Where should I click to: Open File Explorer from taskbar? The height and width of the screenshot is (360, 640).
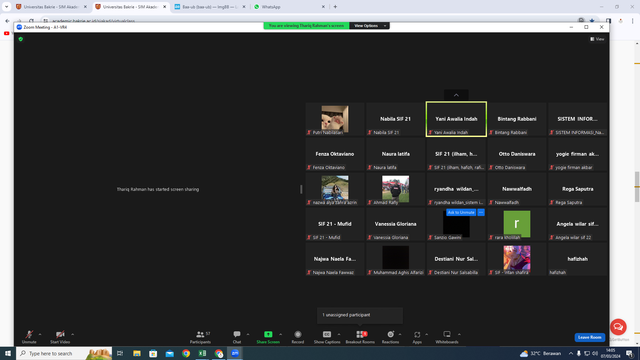tap(137, 353)
